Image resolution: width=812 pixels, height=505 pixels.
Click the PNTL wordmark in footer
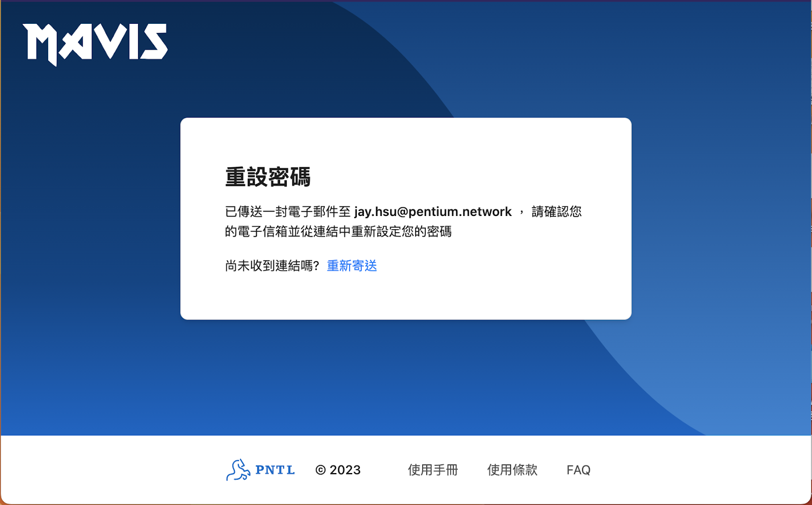click(x=275, y=470)
